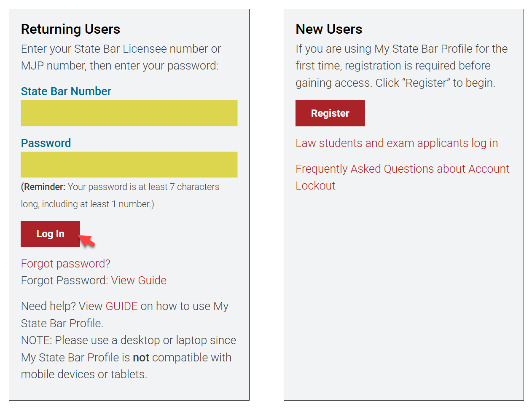Click the "Forgot Password:" plain text label

pyautogui.click(x=64, y=281)
